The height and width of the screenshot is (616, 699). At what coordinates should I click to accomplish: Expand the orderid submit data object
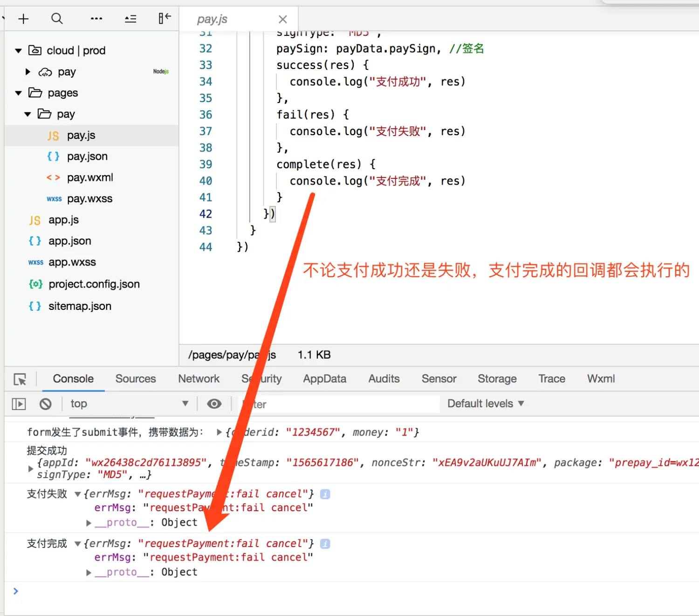[219, 432]
